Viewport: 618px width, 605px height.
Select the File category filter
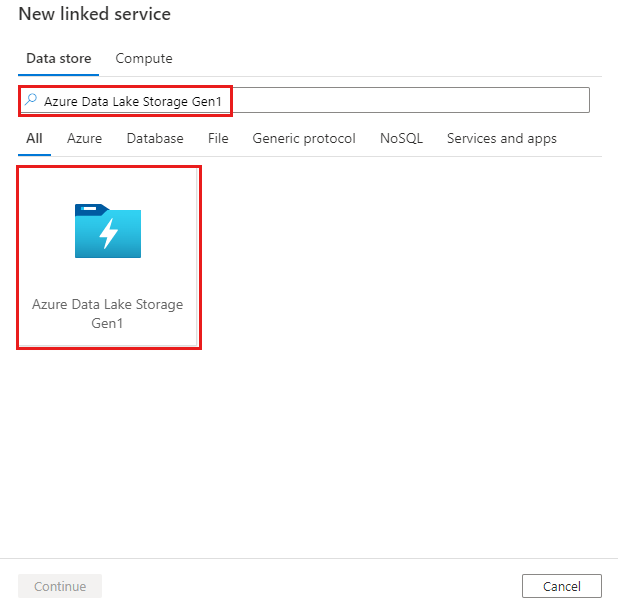pyautogui.click(x=218, y=139)
